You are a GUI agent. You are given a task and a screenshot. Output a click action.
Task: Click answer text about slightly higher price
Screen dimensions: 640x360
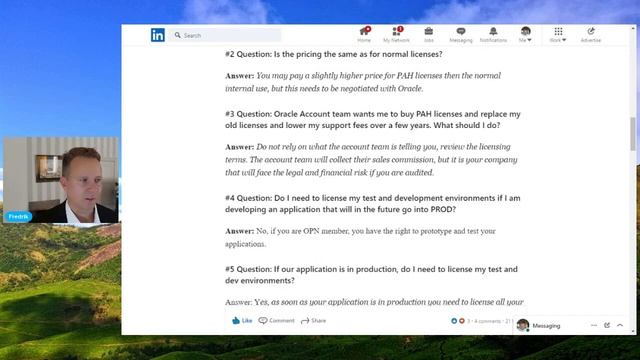click(363, 82)
